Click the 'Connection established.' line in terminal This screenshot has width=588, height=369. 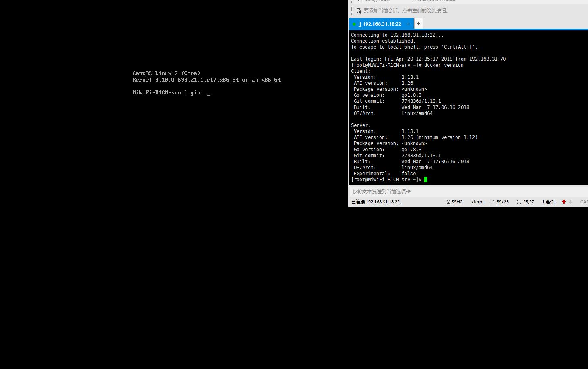pyautogui.click(x=383, y=41)
